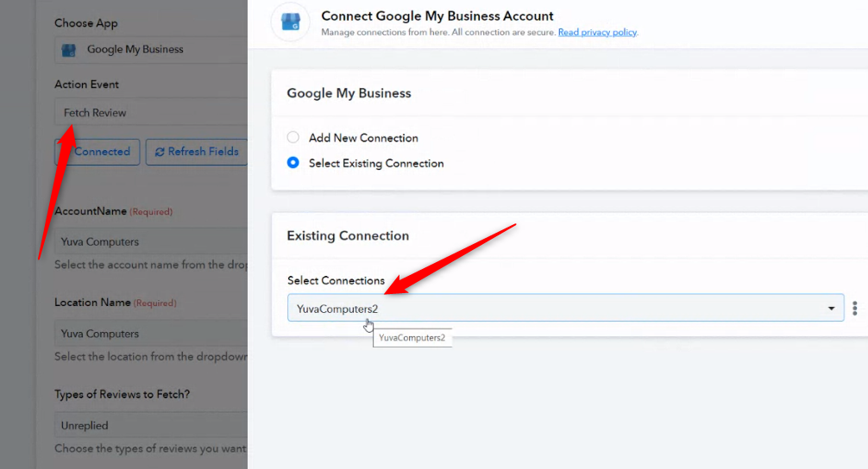Open the AccountName dropdown showing Yuva Computers
The width and height of the screenshot is (868, 469).
pyautogui.click(x=151, y=241)
